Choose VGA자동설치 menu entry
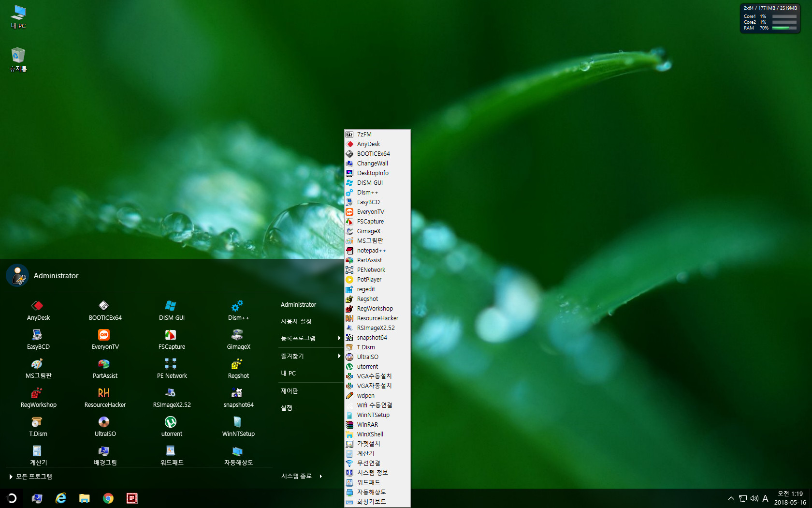 coord(377,386)
